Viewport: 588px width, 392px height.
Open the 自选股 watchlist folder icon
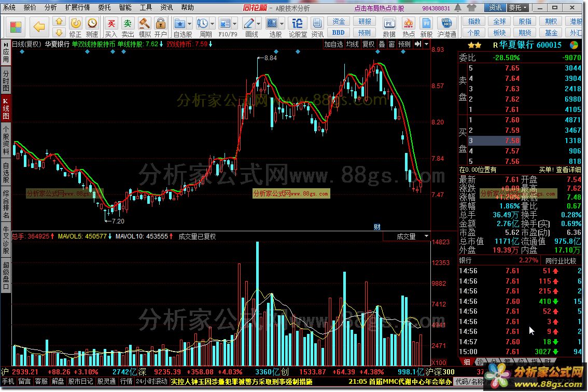pos(179,24)
